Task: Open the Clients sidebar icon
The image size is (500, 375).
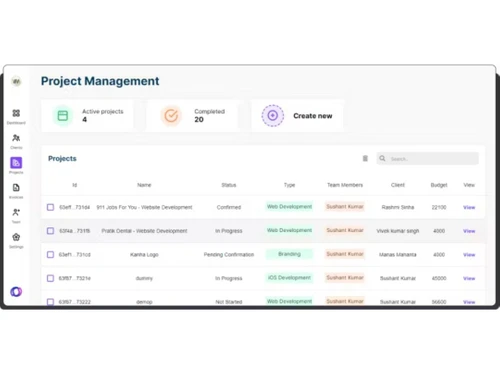Action: (16, 138)
